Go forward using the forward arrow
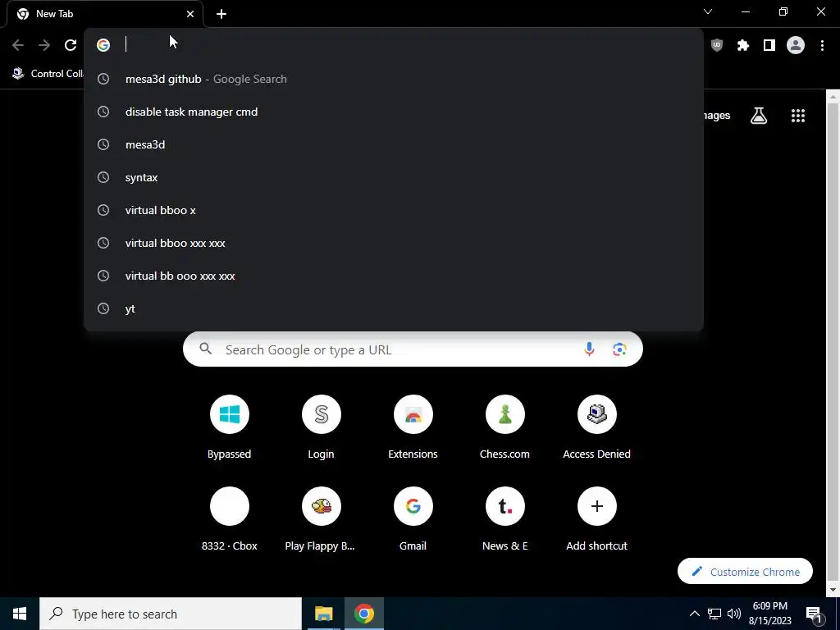 [x=44, y=46]
